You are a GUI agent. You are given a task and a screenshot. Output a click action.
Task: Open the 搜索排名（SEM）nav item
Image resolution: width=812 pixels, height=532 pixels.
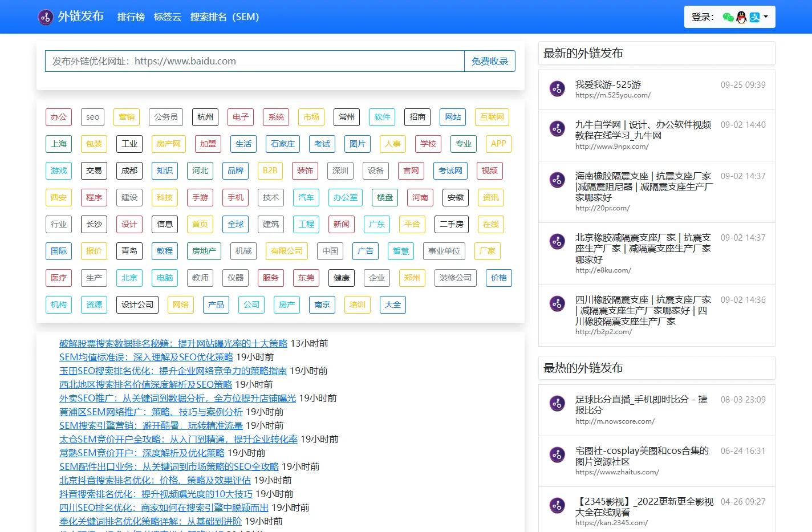click(225, 17)
